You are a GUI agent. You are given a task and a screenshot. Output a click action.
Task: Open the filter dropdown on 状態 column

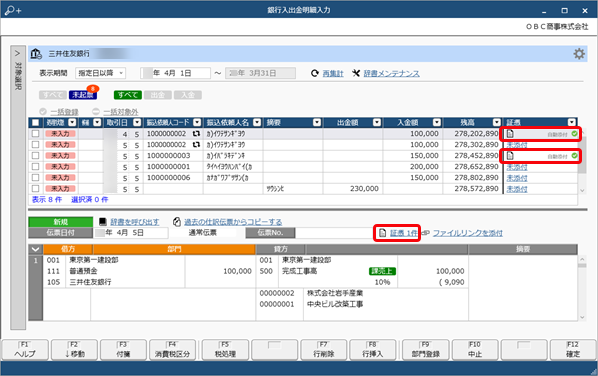[x=72, y=122]
